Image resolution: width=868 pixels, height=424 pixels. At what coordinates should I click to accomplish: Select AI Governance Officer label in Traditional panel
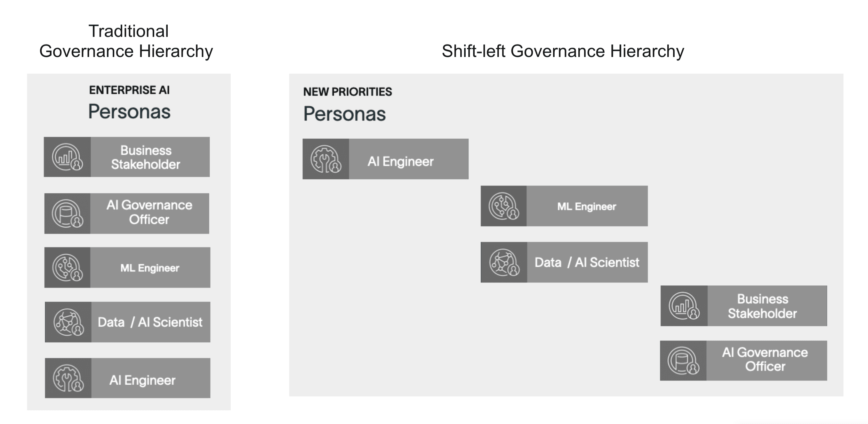[x=149, y=212]
